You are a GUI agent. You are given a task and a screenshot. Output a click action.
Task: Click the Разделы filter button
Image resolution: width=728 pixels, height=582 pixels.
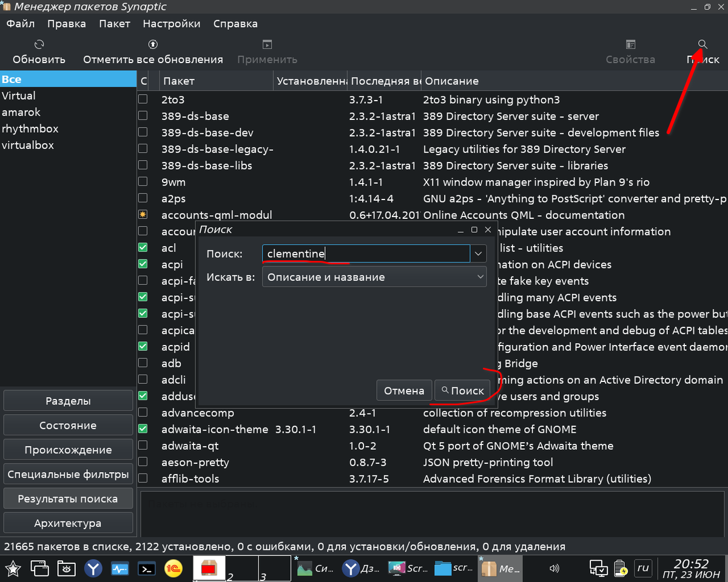pos(68,401)
